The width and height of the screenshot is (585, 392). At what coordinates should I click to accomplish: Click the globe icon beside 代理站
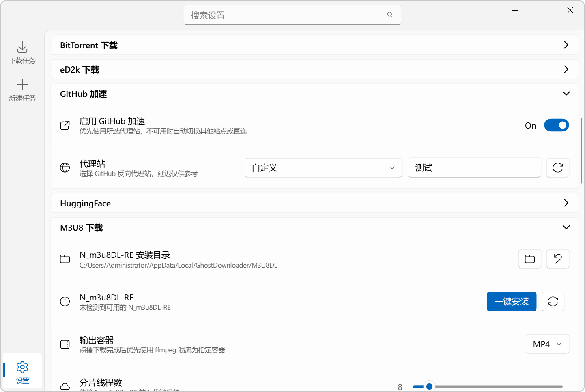[65, 168]
